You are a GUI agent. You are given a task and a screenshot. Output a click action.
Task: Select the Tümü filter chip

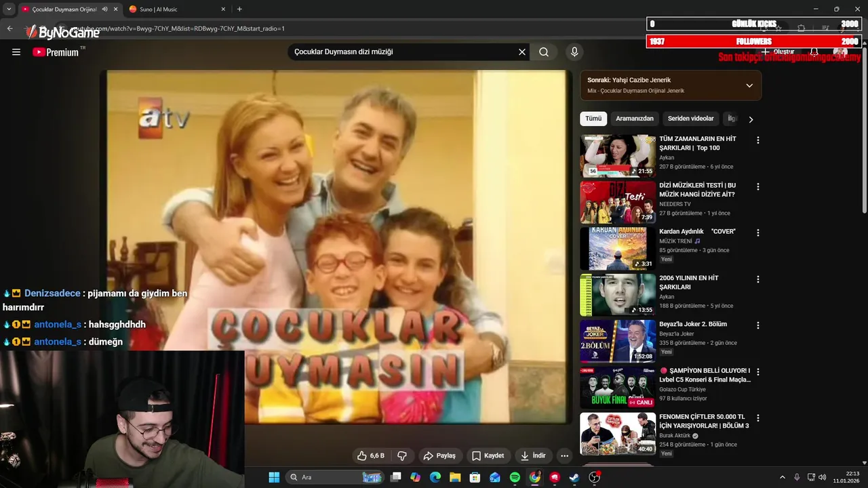(593, 119)
